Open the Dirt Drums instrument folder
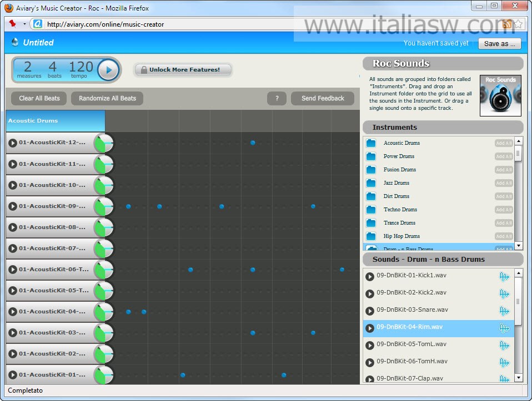This screenshot has width=532, height=401. pos(371,196)
